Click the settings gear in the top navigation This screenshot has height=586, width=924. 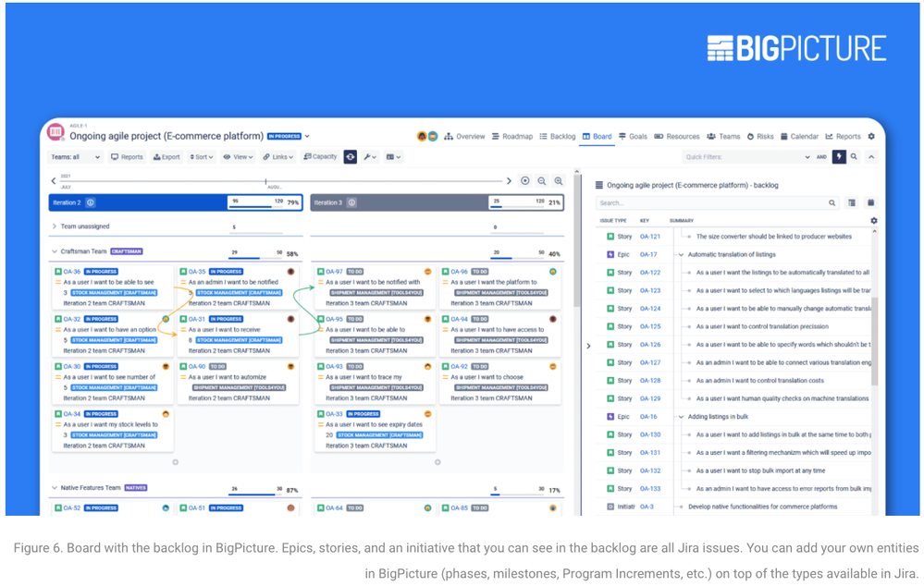pyautogui.click(x=871, y=137)
